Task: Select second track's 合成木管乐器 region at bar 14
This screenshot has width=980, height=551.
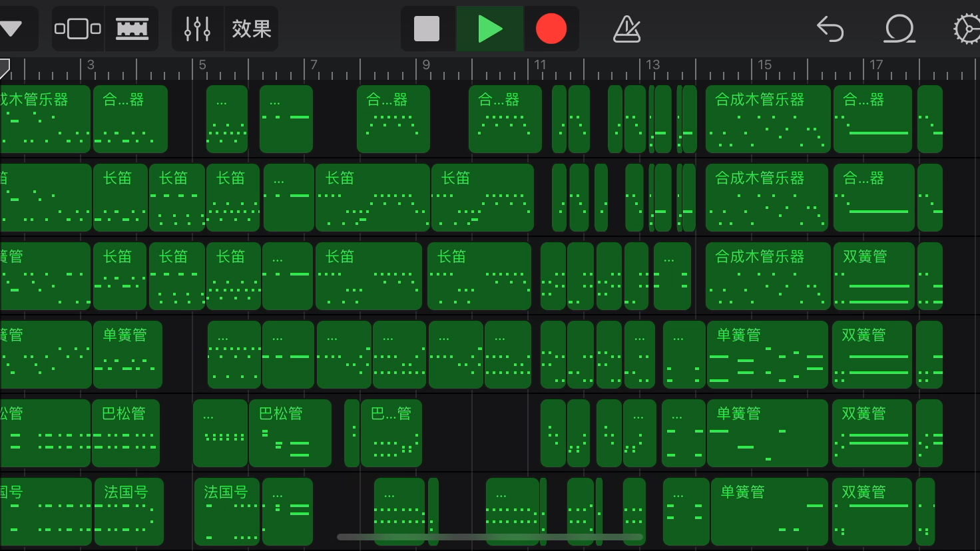Action: pyautogui.click(x=767, y=198)
